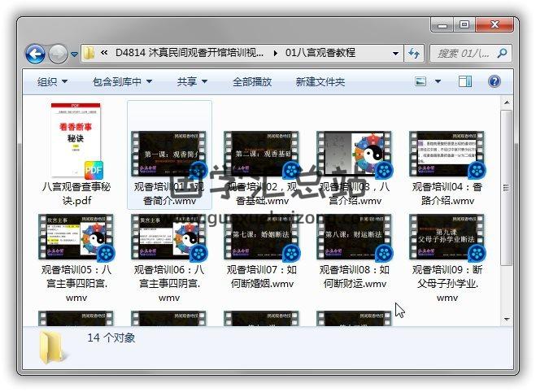
Task: Click 新建文件夹 button
Action: tap(320, 81)
